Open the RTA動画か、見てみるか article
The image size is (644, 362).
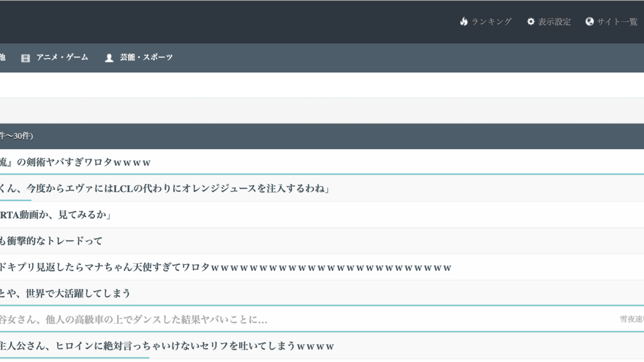55,215
